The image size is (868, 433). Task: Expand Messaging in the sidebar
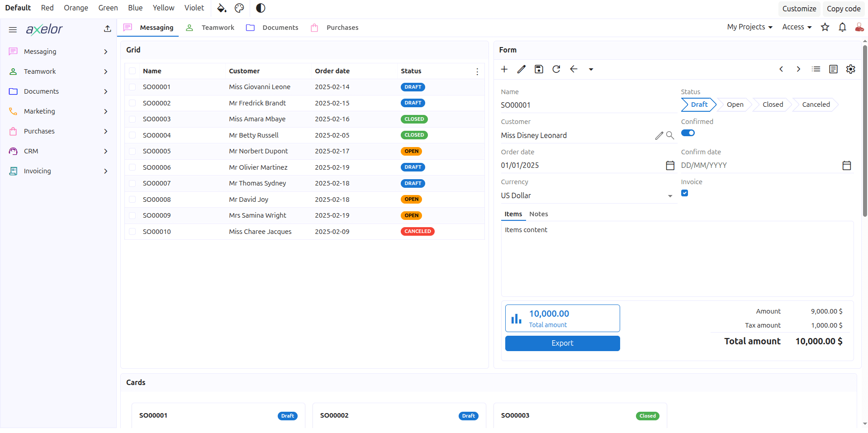coord(105,52)
